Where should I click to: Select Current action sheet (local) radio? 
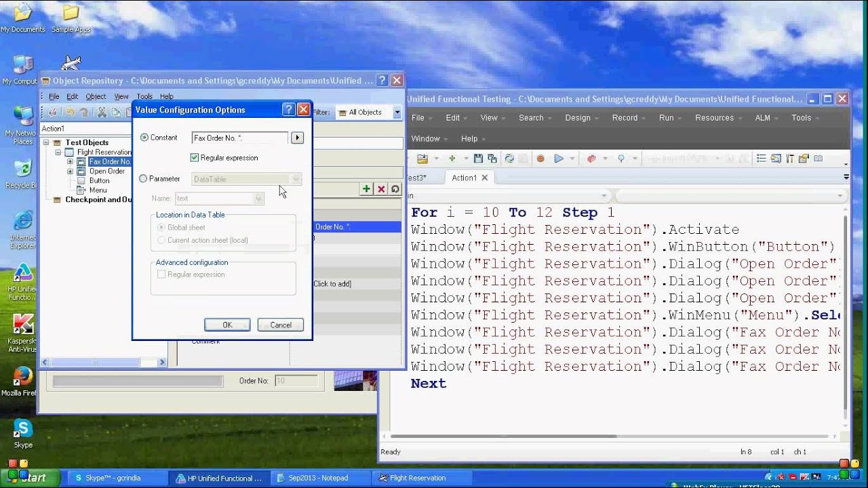tap(161, 240)
